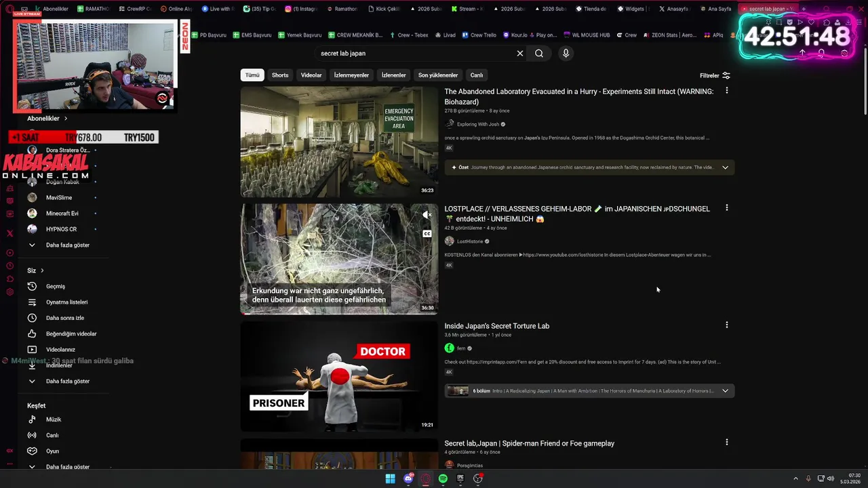Image resolution: width=868 pixels, height=488 pixels.
Task: Open the WL MOUSE HUB bookmark
Action: tap(587, 35)
